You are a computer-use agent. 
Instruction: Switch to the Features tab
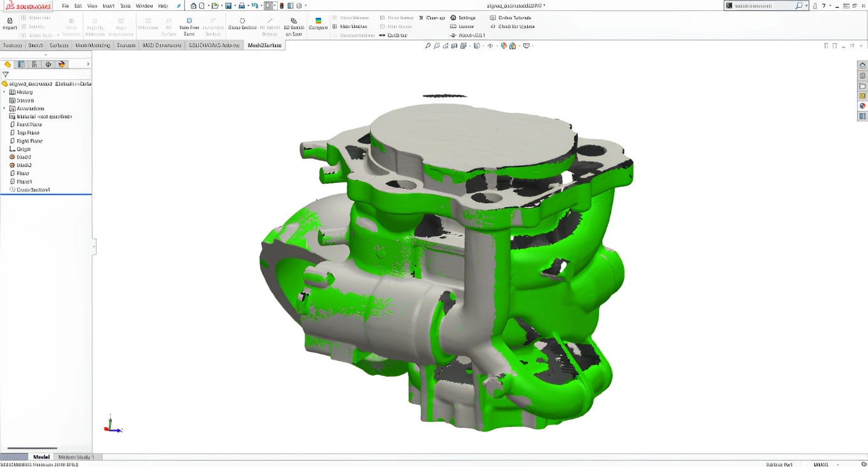(12, 45)
